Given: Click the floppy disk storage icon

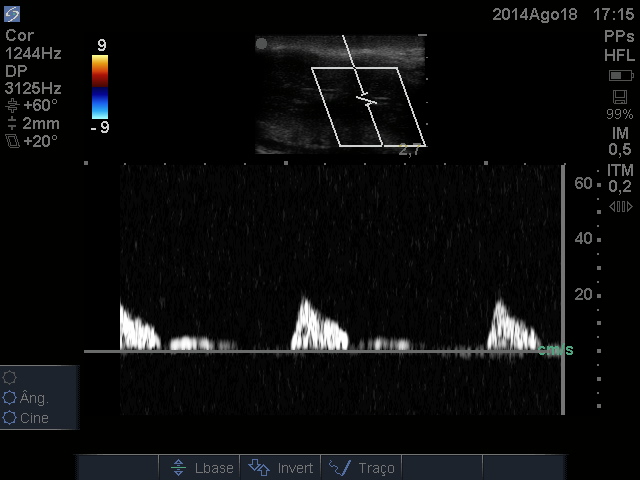Looking at the screenshot, I should coord(620,97).
